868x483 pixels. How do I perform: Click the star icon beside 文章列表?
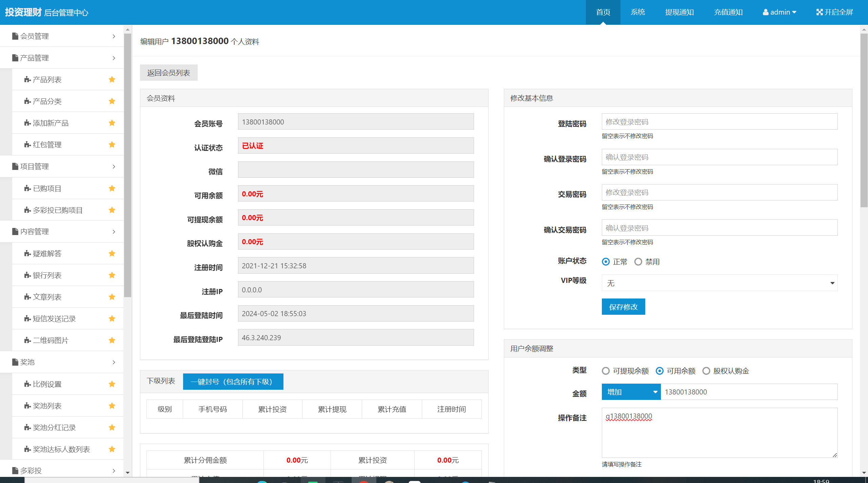point(112,297)
